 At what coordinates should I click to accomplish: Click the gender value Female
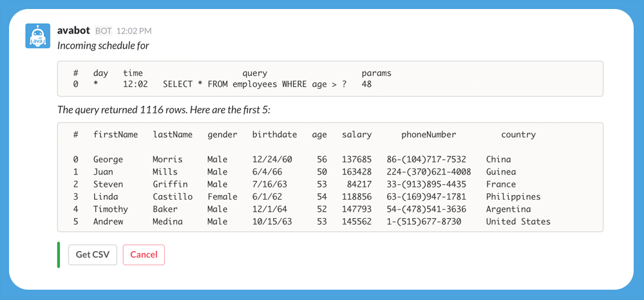pyautogui.click(x=222, y=196)
